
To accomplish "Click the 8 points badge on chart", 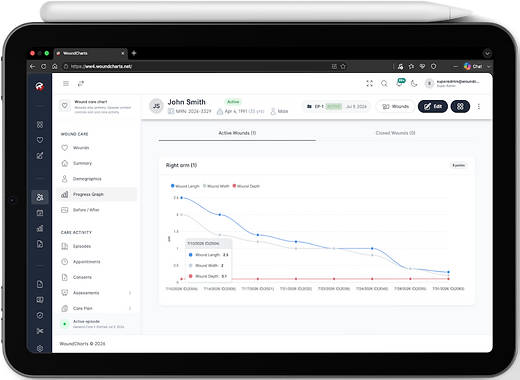I will tap(459, 165).
